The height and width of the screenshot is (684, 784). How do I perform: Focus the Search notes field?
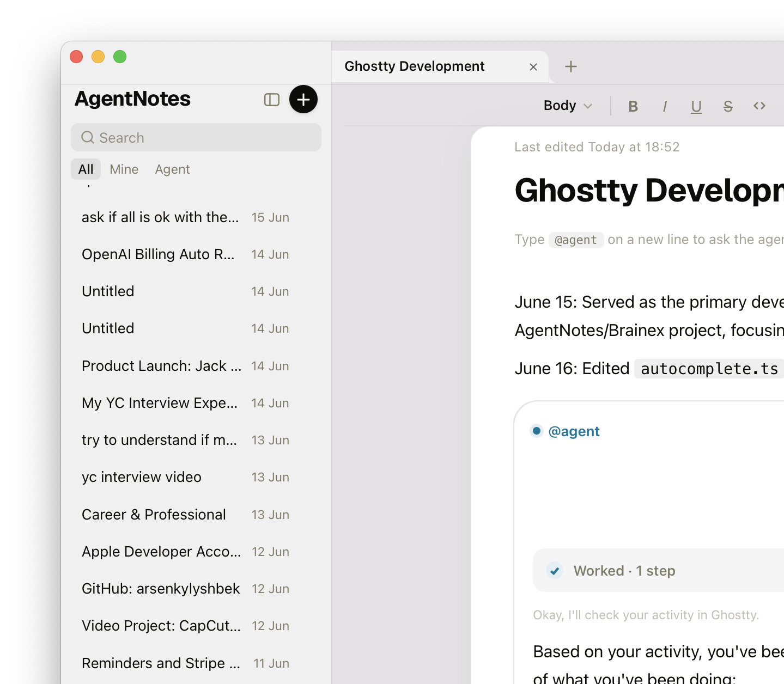(x=196, y=137)
